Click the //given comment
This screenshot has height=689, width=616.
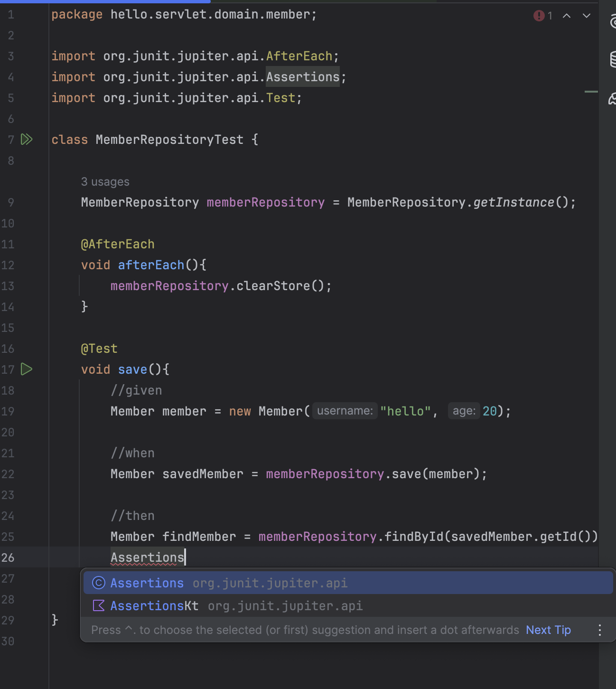(136, 390)
